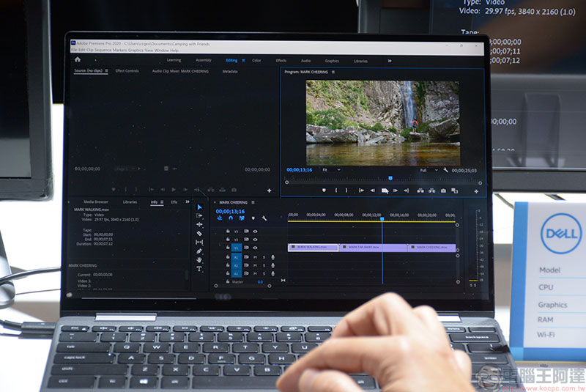Open the Program monitor button editor plus
This screenshot has height=392, width=586.
(x=476, y=191)
